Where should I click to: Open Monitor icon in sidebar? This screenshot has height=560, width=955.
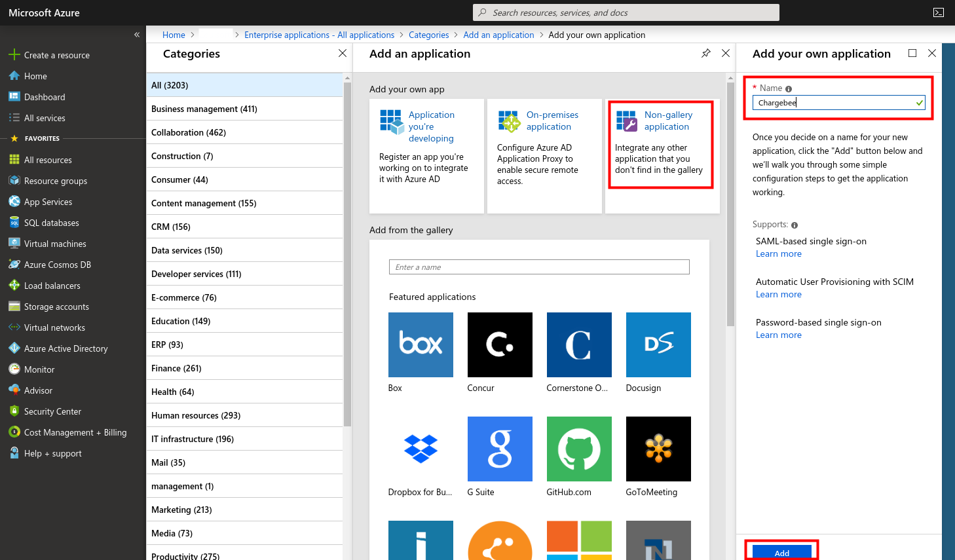pyautogui.click(x=14, y=369)
